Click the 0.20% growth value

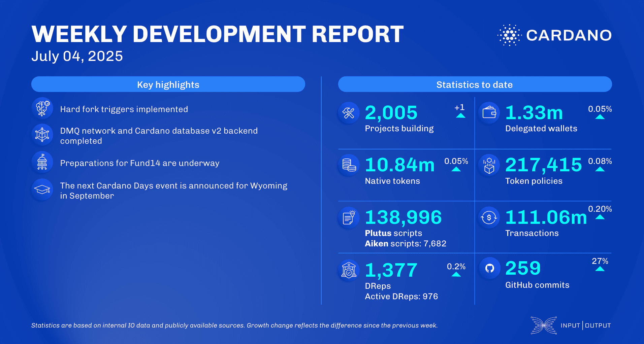pyautogui.click(x=600, y=209)
